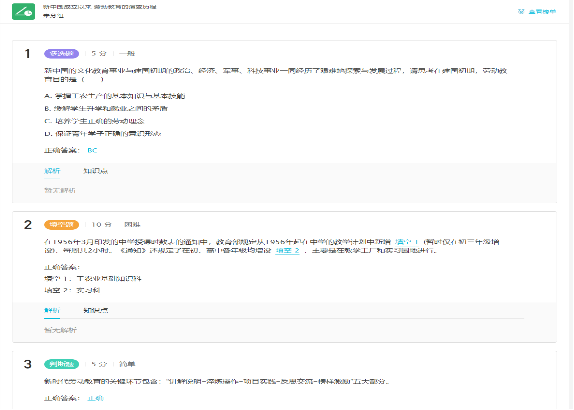Open the blue text link in top-right header
The height and width of the screenshot is (410, 574).
tap(543, 12)
